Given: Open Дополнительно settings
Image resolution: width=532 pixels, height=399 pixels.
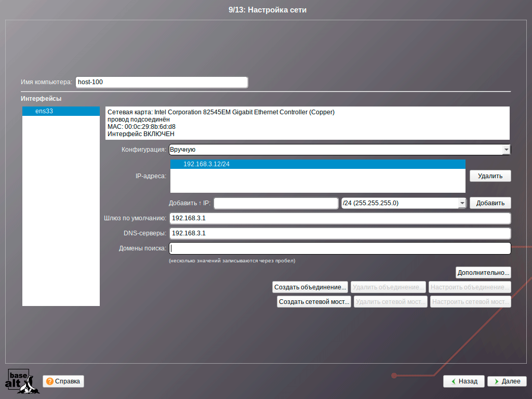Looking at the screenshot, I should 483,272.
